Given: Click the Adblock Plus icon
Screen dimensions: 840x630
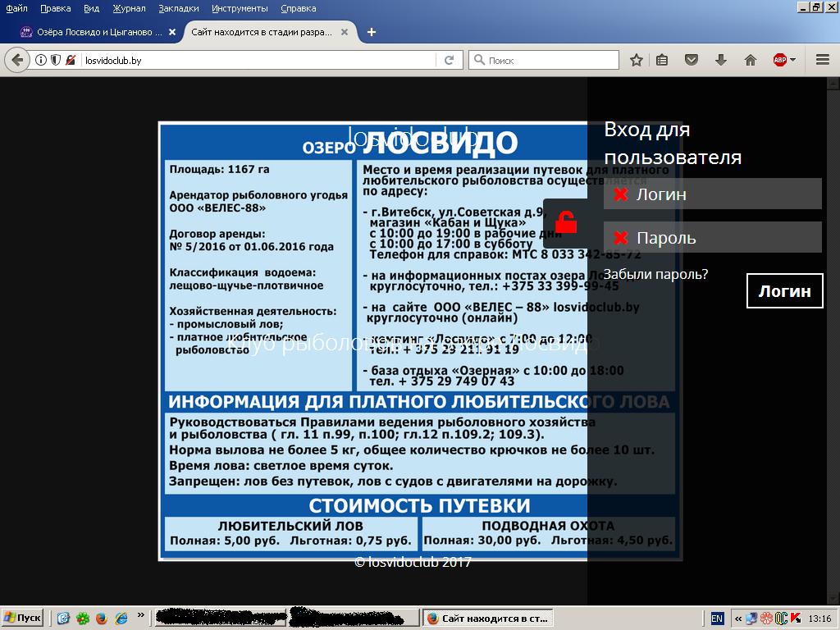Looking at the screenshot, I should (779, 60).
